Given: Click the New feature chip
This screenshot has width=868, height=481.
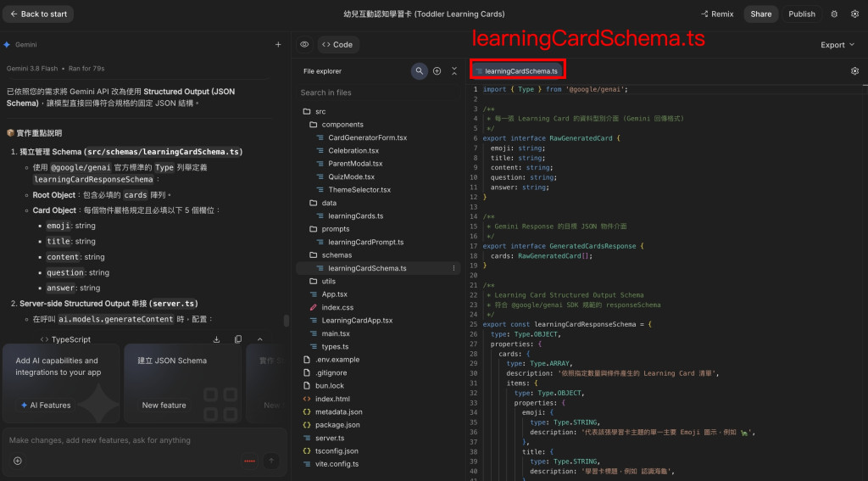Looking at the screenshot, I should point(164,405).
